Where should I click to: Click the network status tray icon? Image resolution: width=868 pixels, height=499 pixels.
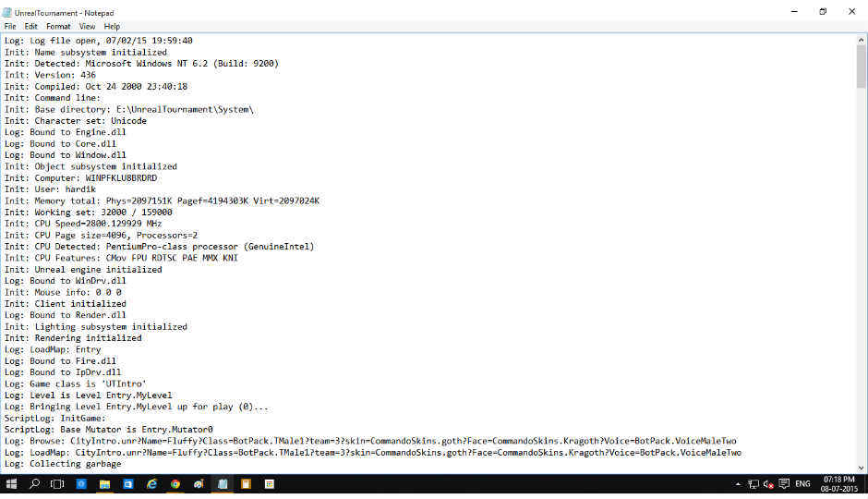(x=753, y=484)
